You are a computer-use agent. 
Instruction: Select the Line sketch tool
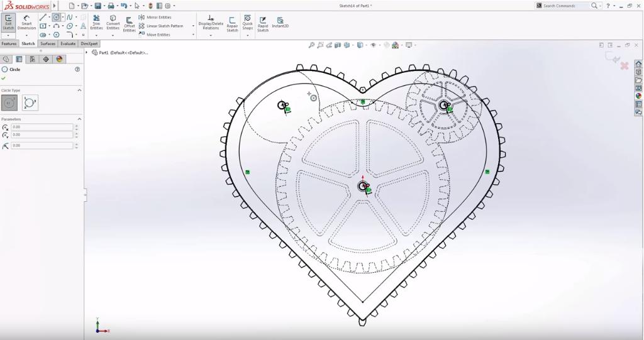tap(43, 17)
